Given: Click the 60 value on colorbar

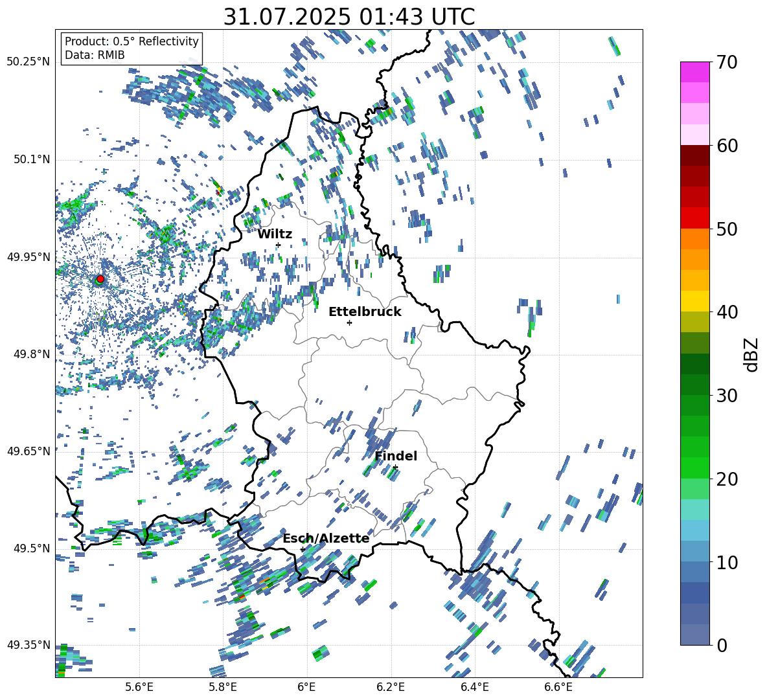Looking at the screenshot, I should click(727, 146).
